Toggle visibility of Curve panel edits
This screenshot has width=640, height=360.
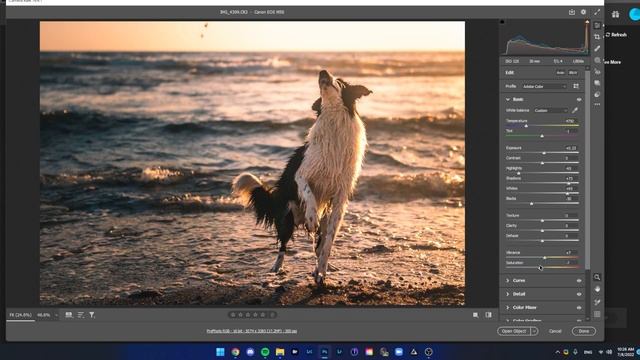coord(579,280)
